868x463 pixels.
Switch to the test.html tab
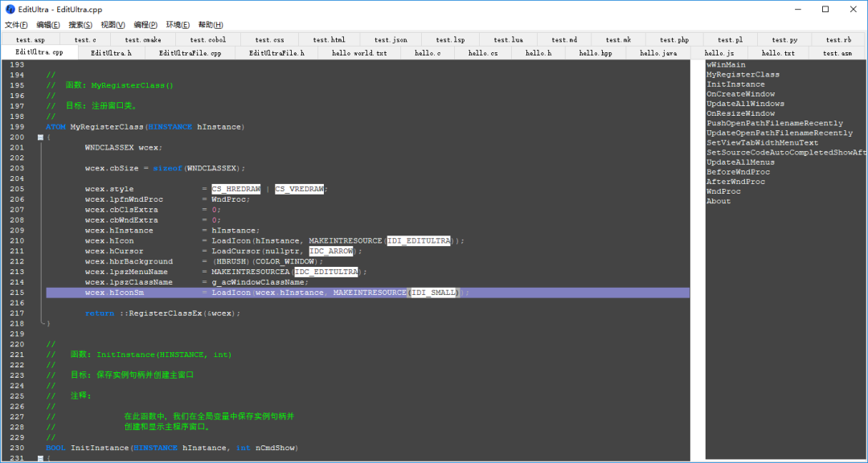(329, 39)
